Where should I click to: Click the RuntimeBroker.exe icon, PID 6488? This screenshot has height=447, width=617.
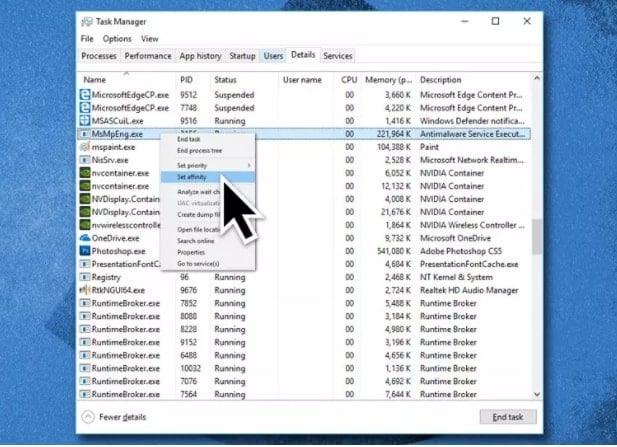pos(85,355)
